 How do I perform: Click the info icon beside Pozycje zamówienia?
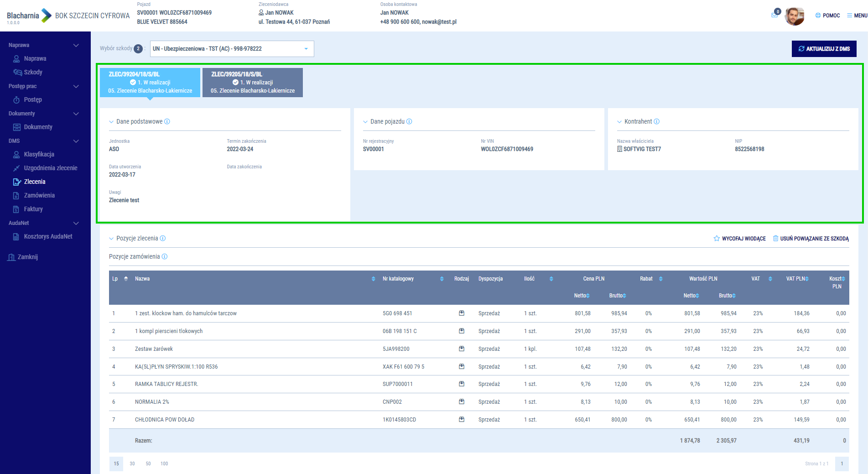(165, 256)
